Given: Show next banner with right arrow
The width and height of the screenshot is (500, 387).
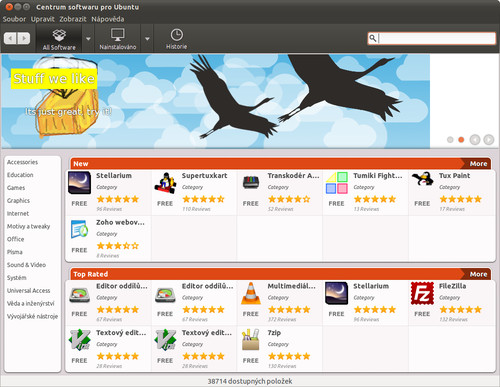Looking at the screenshot, I should (489, 140).
